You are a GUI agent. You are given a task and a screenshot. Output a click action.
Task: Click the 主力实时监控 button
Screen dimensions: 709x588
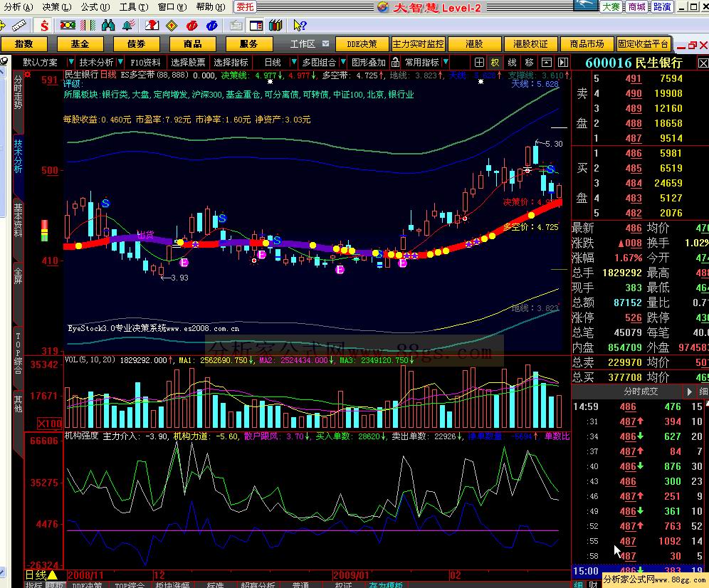coord(418,44)
